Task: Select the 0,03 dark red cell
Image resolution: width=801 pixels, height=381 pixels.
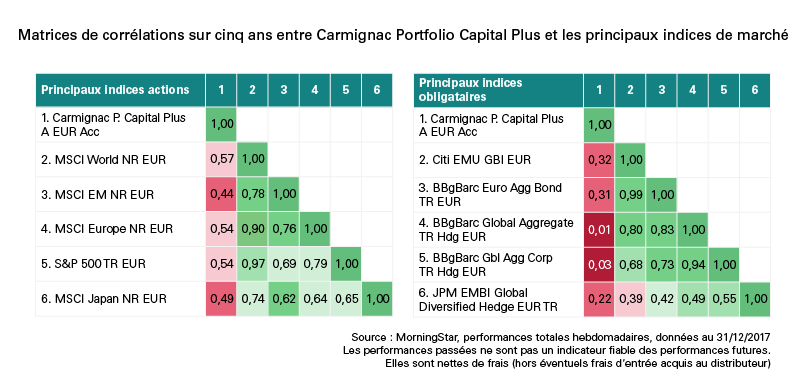Action: pos(599,264)
